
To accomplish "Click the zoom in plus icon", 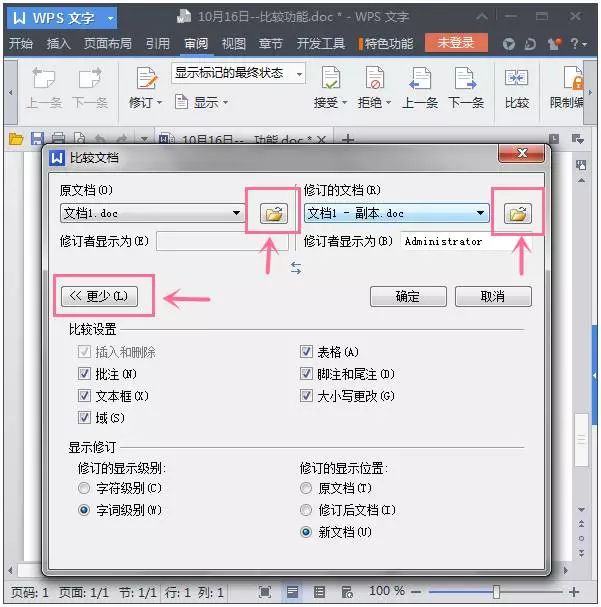I will click(x=574, y=592).
